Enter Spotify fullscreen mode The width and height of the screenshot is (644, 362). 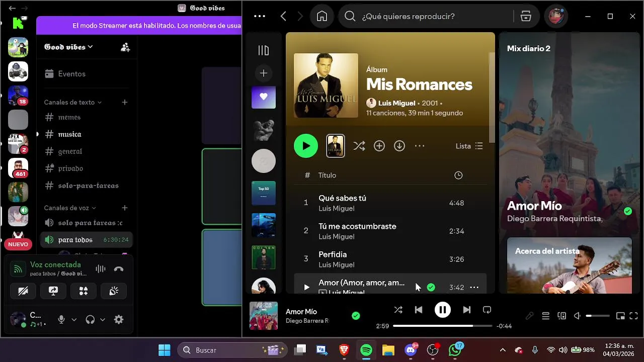tap(634, 316)
